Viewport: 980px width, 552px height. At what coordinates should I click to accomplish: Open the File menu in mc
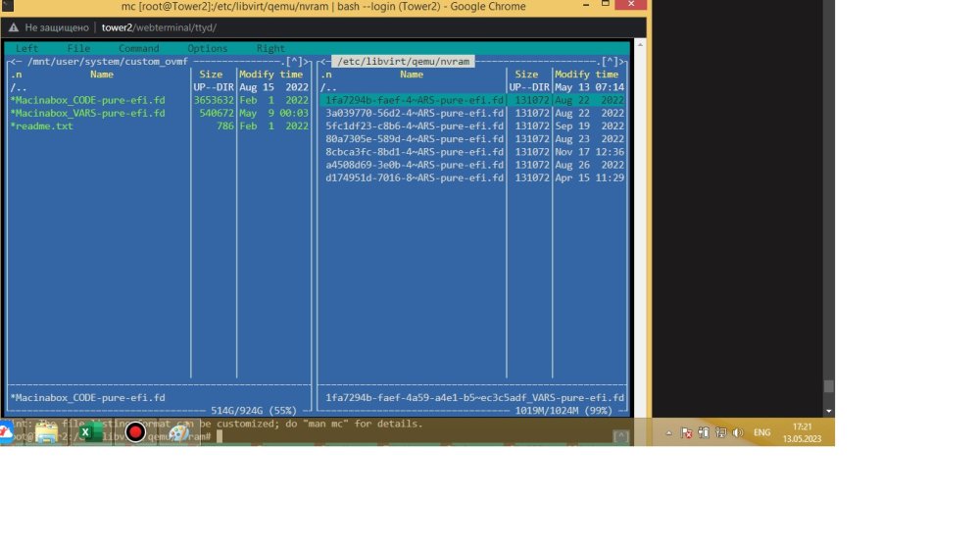(78, 48)
